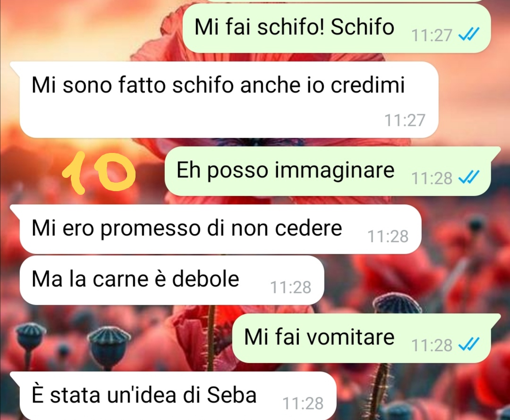Screen dimensions: 510x420
Task: Click the 11:28 timestamp beside 'non cedere'
Action: coord(388,236)
